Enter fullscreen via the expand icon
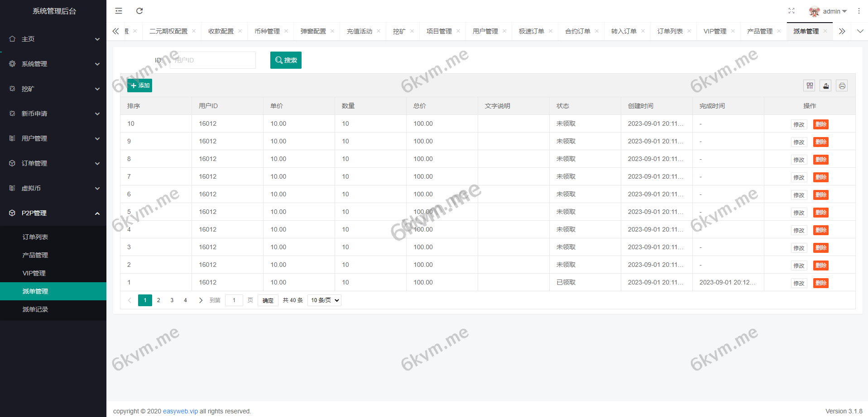 click(791, 10)
